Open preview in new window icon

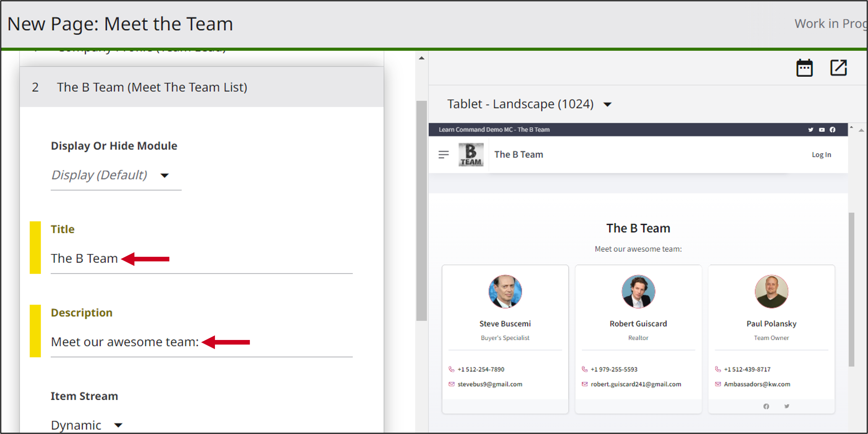click(838, 68)
